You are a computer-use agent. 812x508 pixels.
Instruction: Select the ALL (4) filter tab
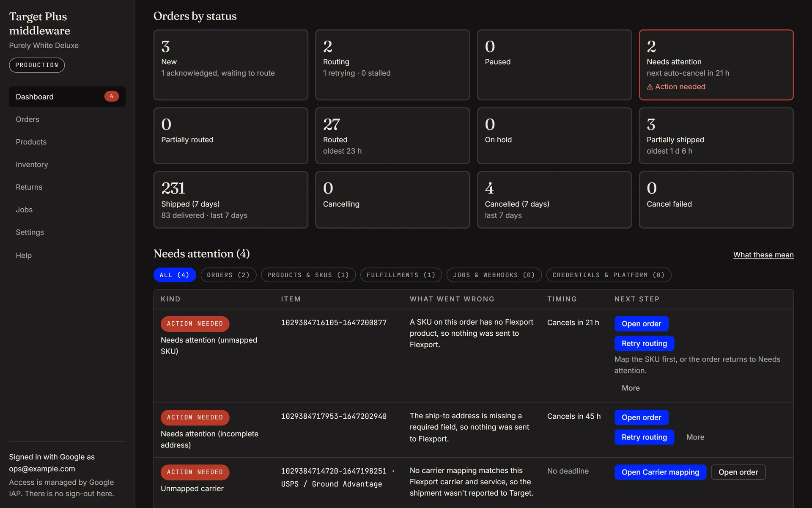point(175,275)
